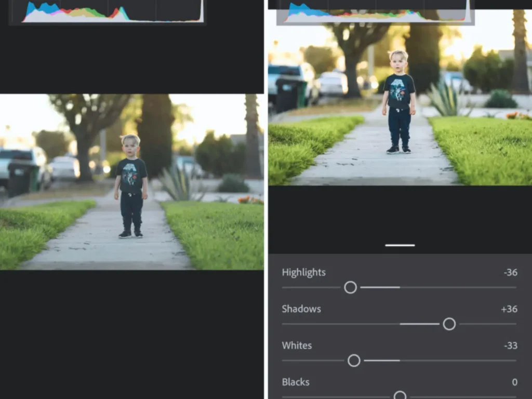Tap the white panel drag handle bar
The width and height of the screenshot is (532, 399).
pos(400,245)
